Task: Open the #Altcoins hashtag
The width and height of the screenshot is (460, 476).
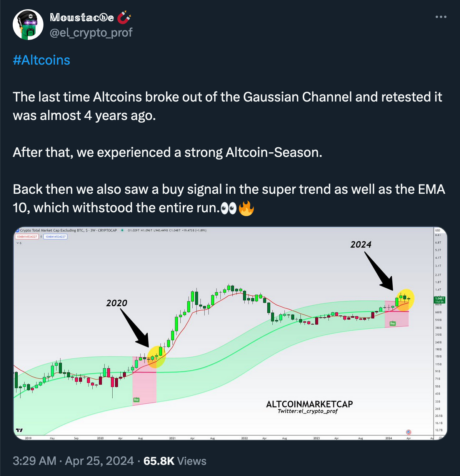Action: coord(42,60)
